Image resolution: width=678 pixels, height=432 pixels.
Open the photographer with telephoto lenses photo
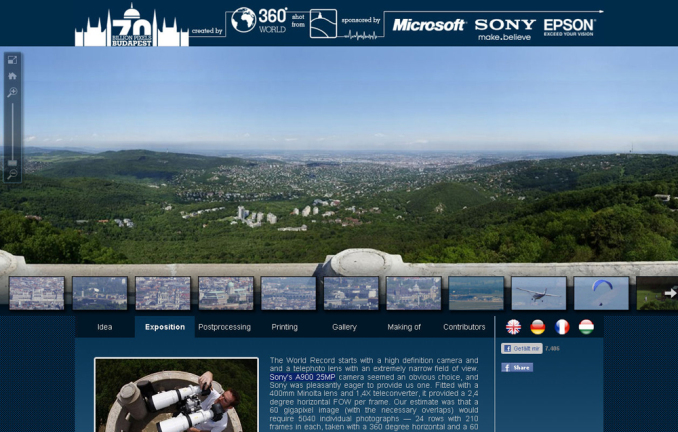tap(176, 395)
